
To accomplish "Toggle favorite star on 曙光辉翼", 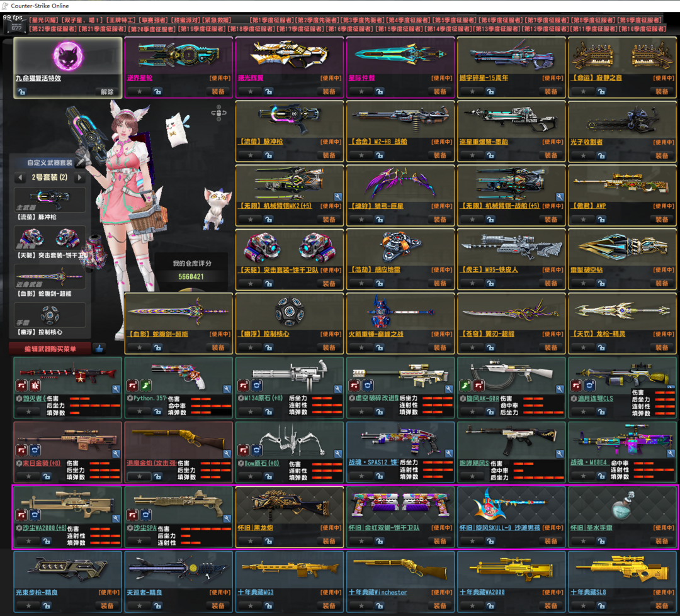I will 251,91.
